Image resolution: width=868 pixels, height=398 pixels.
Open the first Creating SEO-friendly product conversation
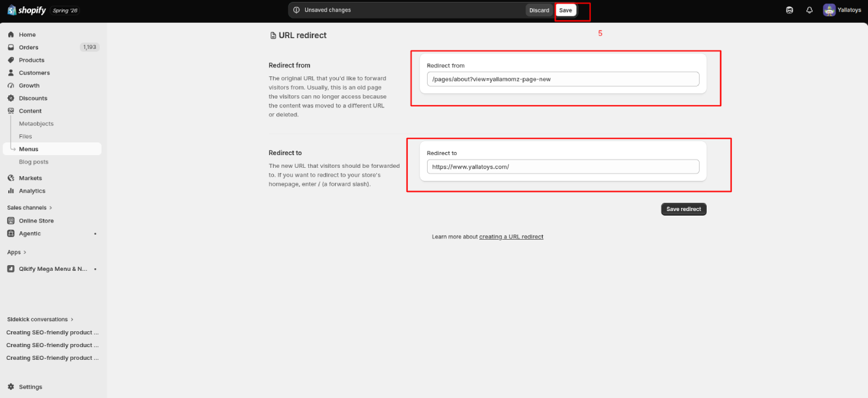[x=52, y=332]
